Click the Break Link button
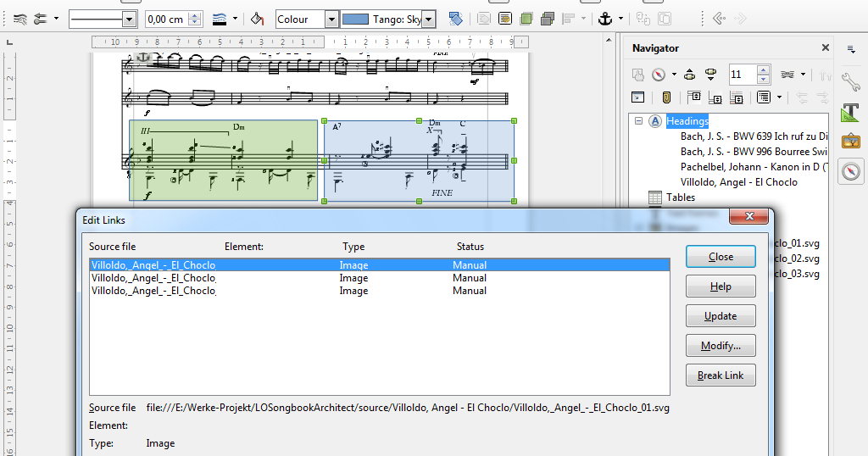The width and height of the screenshot is (868, 456). (x=721, y=375)
